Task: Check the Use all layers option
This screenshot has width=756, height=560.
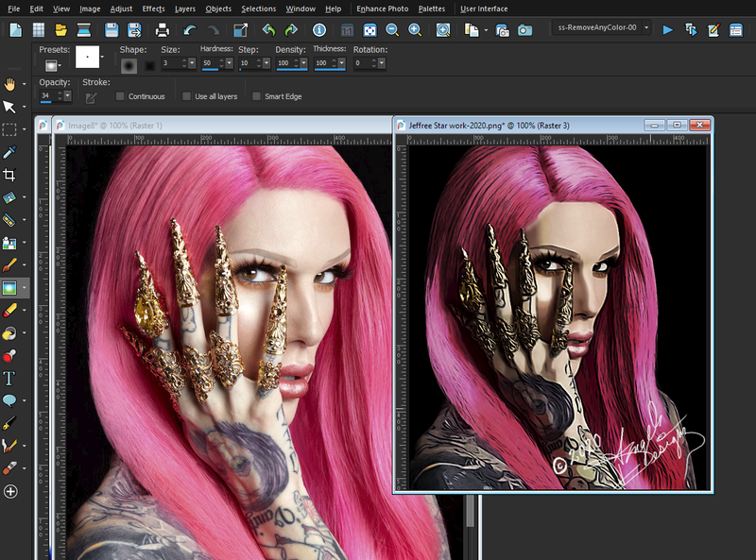Action: 187,96
